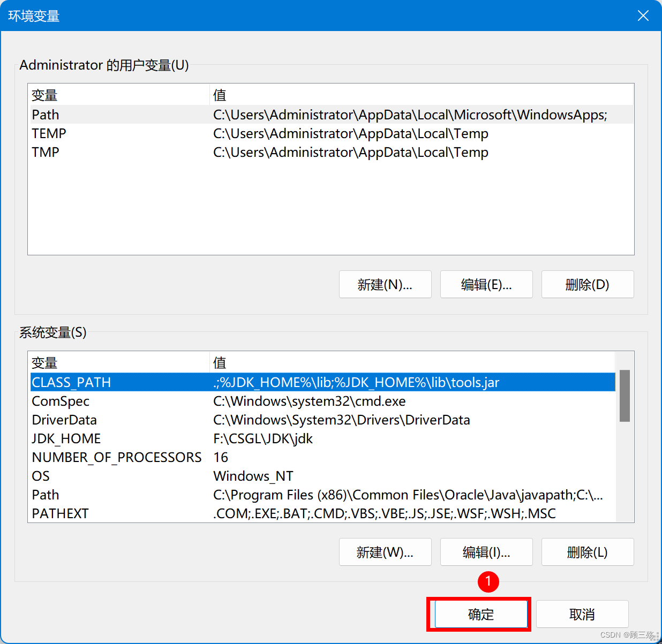Select the PATHEXT system variable

[323, 513]
